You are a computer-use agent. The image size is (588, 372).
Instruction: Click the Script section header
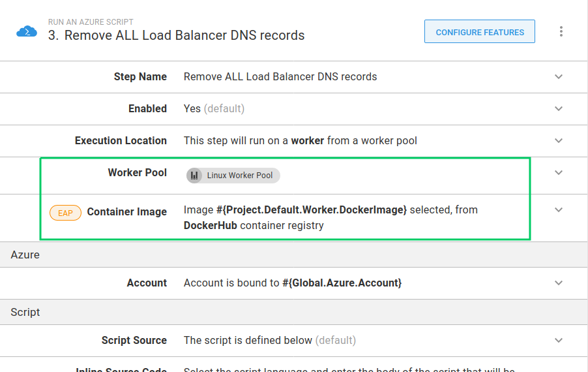25,313
